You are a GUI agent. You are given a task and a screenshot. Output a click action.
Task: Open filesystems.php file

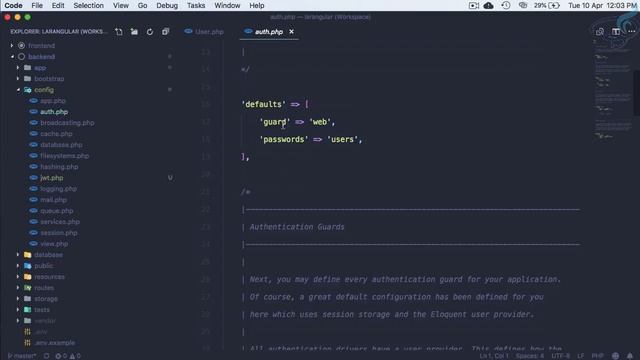(64, 156)
